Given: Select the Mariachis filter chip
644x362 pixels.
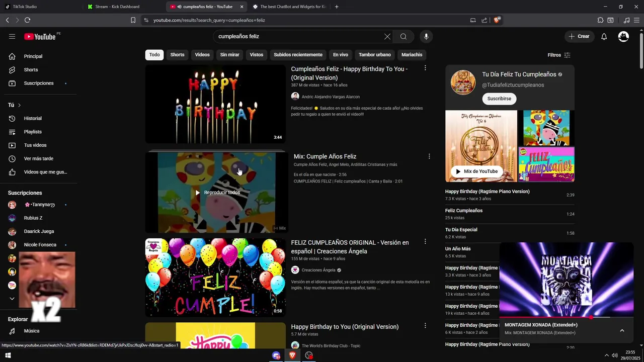Looking at the screenshot, I should click(412, 55).
